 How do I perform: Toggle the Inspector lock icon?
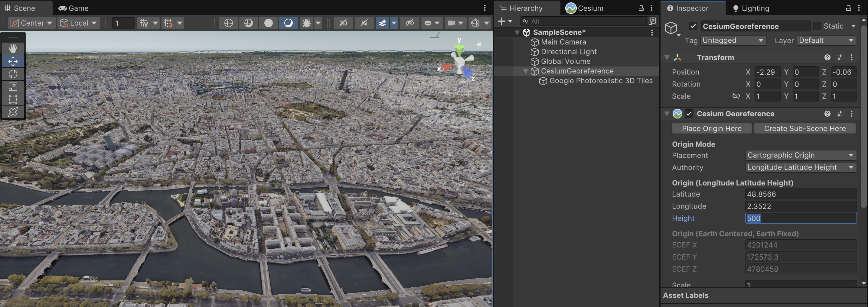(848, 8)
